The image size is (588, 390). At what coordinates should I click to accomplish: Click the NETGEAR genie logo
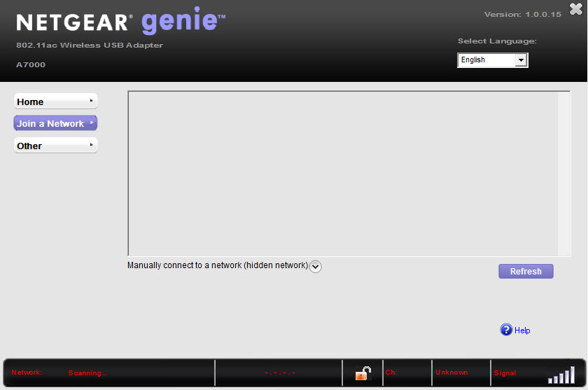(x=120, y=22)
